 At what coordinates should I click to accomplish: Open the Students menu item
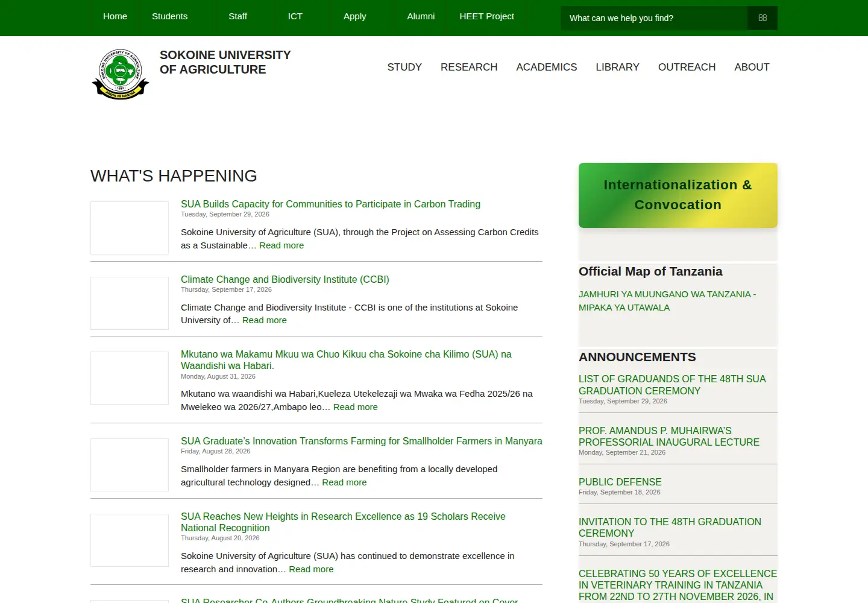point(169,16)
